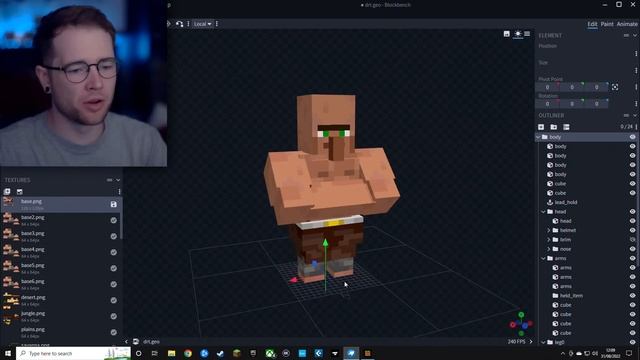640x360 pixels.
Task: Open three-dot menu next to Size
Action: [636, 70]
